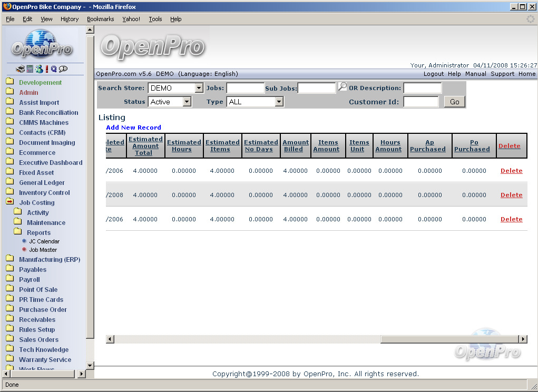Open the calculator icon in the sidebar

(x=30, y=69)
